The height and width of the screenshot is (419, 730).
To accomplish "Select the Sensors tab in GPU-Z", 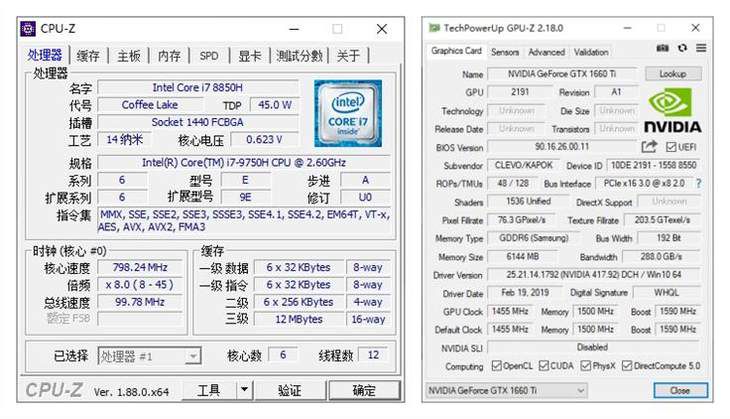I will [505, 52].
